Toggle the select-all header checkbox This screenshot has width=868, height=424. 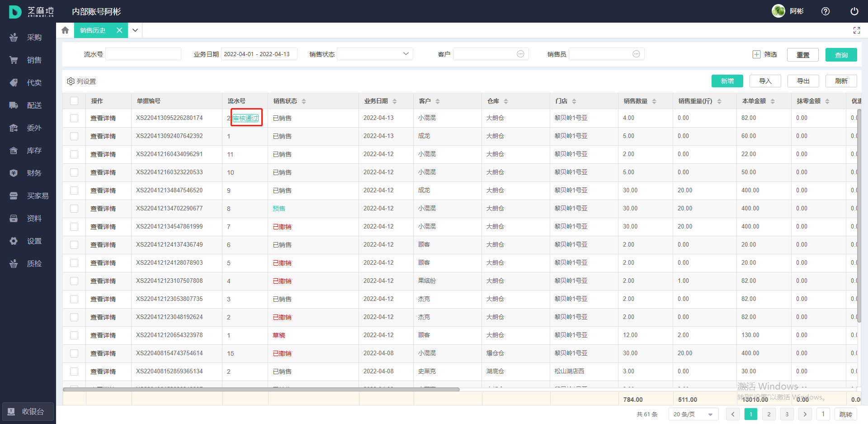(74, 101)
